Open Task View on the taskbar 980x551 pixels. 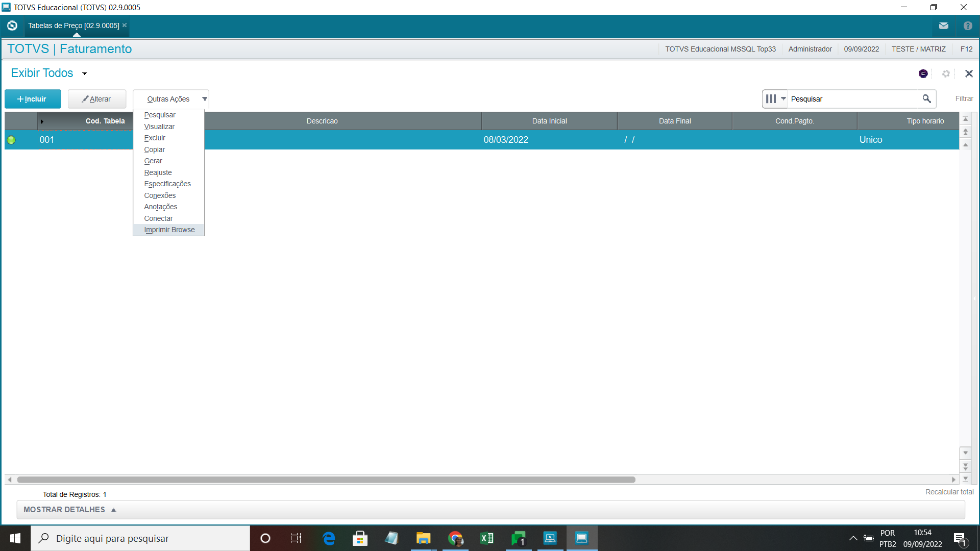(x=296, y=538)
